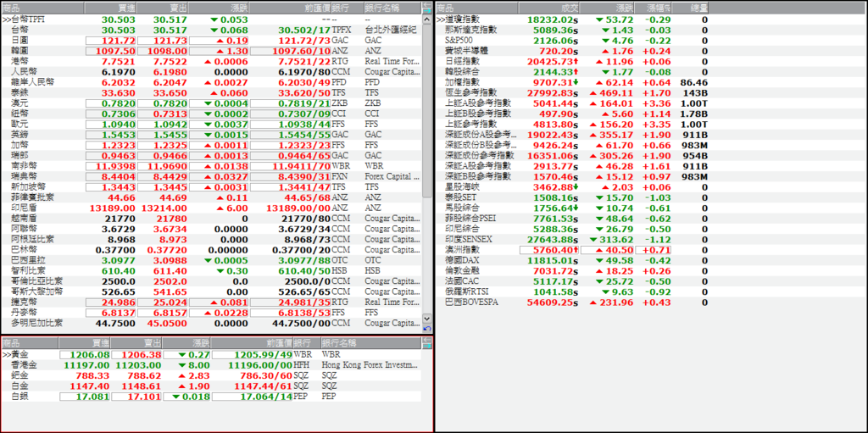Click the blue return-arrow icon below forex scrollbar

tap(427, 329)
